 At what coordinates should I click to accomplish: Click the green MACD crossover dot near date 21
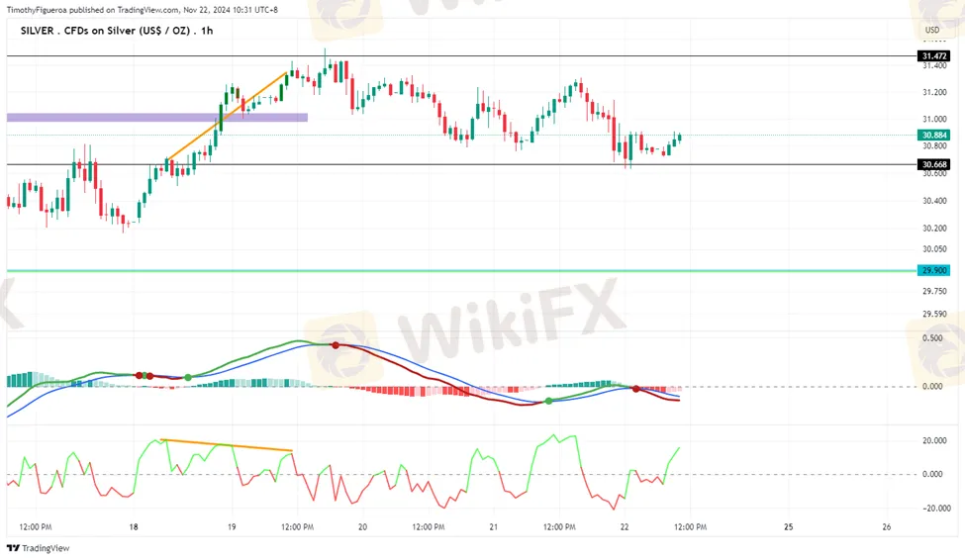tap(549, 401)
